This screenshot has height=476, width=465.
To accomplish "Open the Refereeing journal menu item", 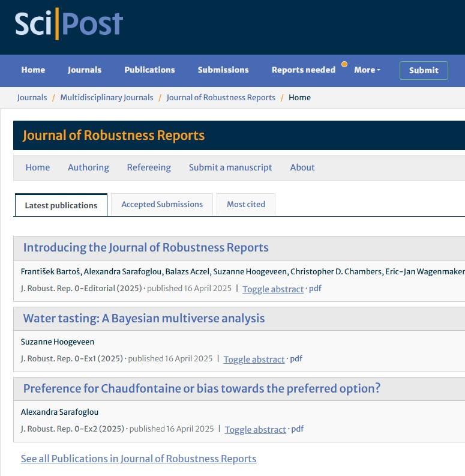I will (149, 167).
